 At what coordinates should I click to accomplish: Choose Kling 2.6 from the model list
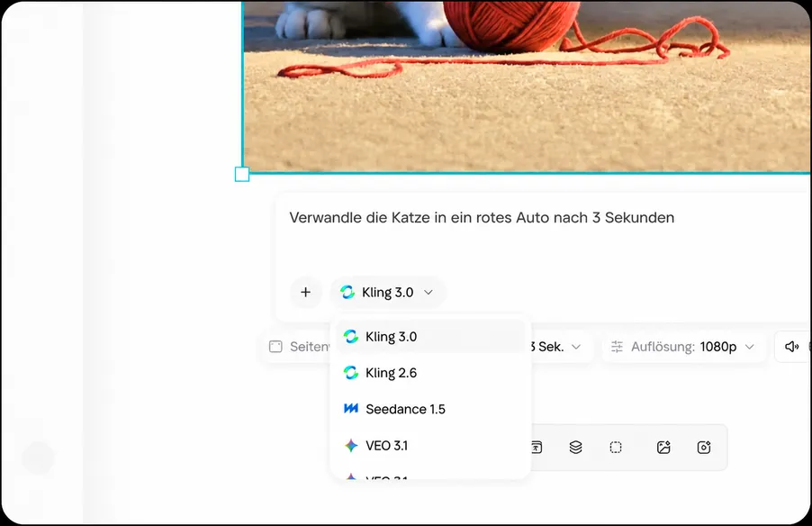click(x=430, y=373)
